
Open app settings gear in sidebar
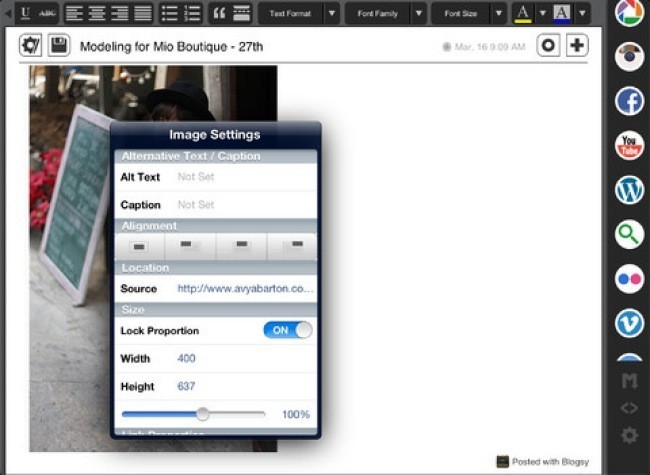[629, 435]
